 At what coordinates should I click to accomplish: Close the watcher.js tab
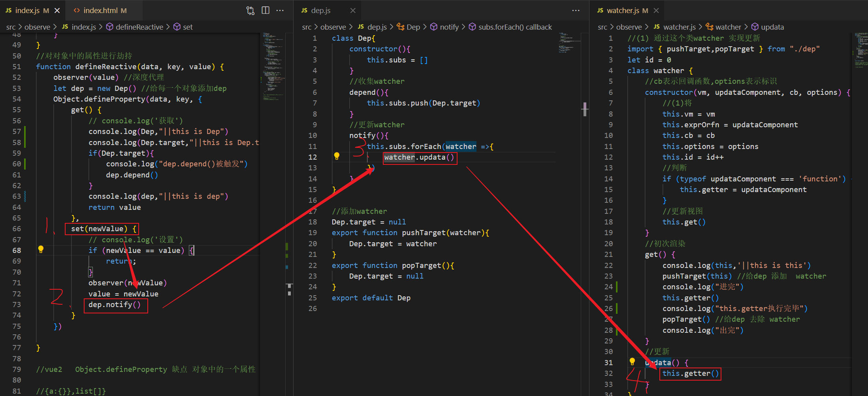tap(656, 11)
